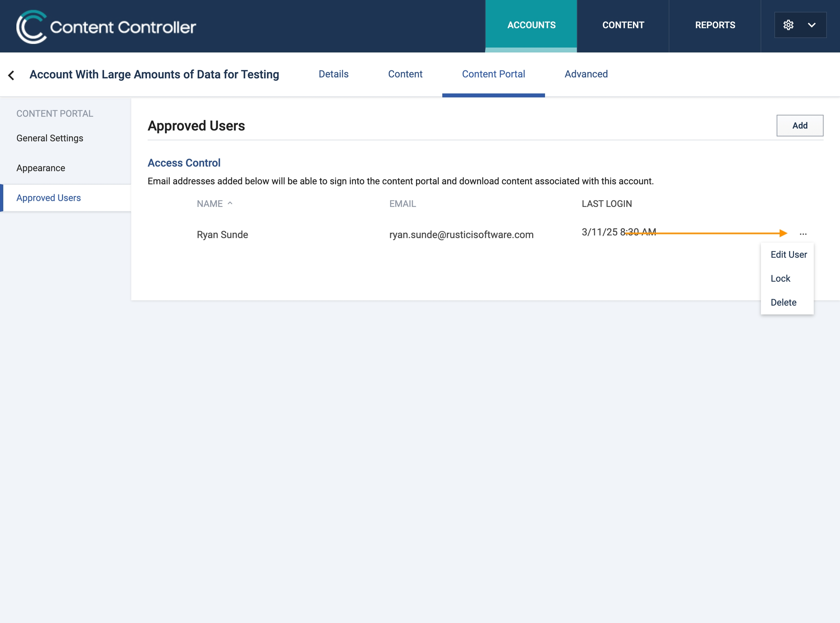Select the Content account tab
The image size is (840, 623).
pyautogui.click(x=405, y=74)
